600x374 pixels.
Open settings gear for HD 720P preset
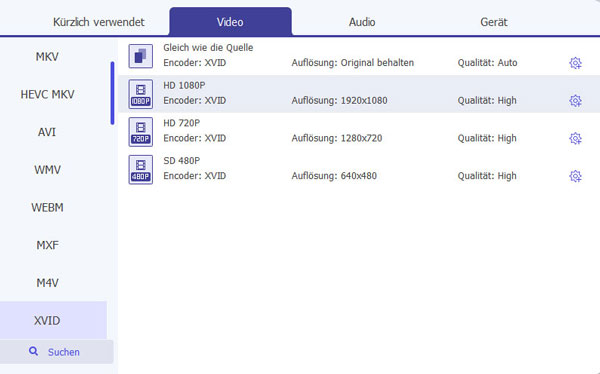(x=575, y=138)
